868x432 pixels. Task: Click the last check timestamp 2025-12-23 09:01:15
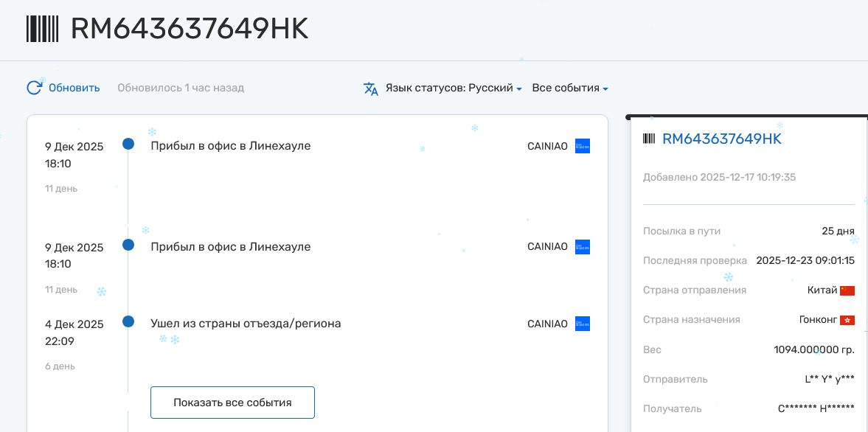[805, 261]
